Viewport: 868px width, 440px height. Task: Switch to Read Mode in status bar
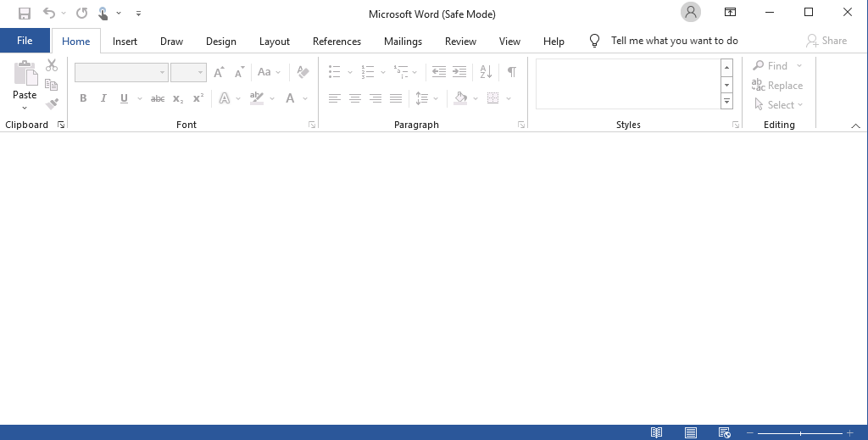pos(656,432)
